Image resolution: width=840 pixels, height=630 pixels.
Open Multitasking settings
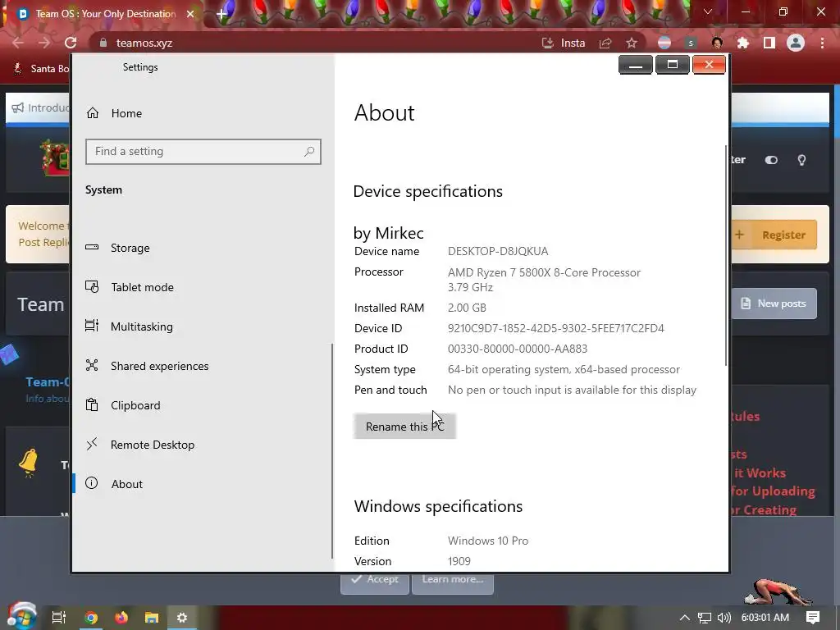click(129, 326)
